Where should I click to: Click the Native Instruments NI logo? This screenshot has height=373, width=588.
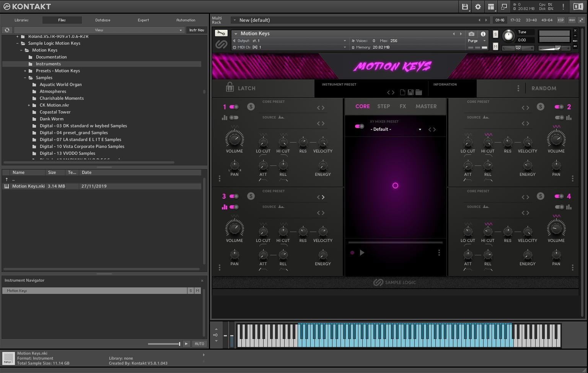(578, 6)
